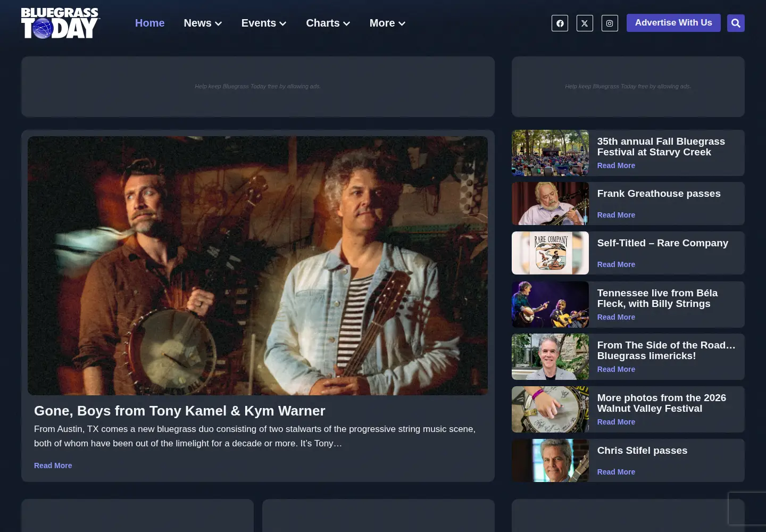The height and width of the screenshot is (532, 766).
Task: Open Chris Stifel passes headline
Action: [x=642, y=451]
